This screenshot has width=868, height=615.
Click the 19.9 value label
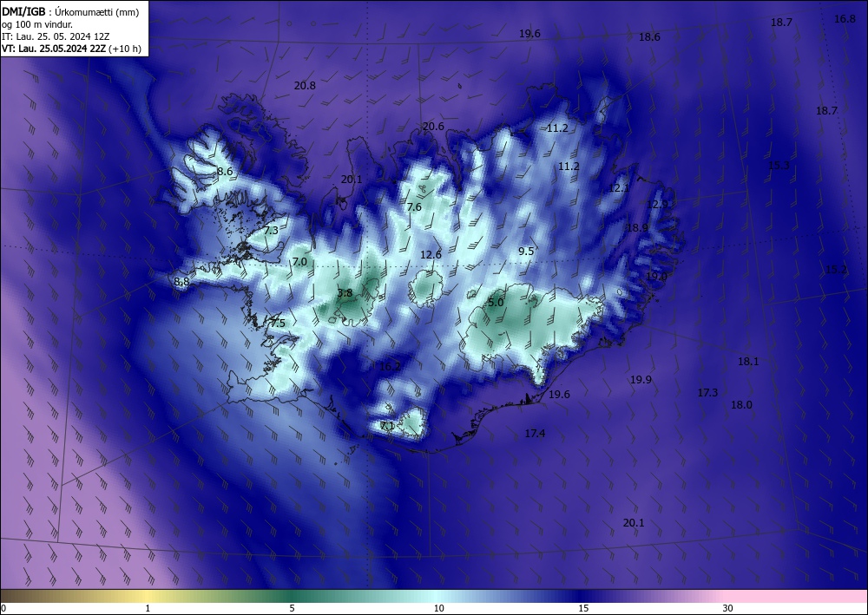click(x=641, y=380)
